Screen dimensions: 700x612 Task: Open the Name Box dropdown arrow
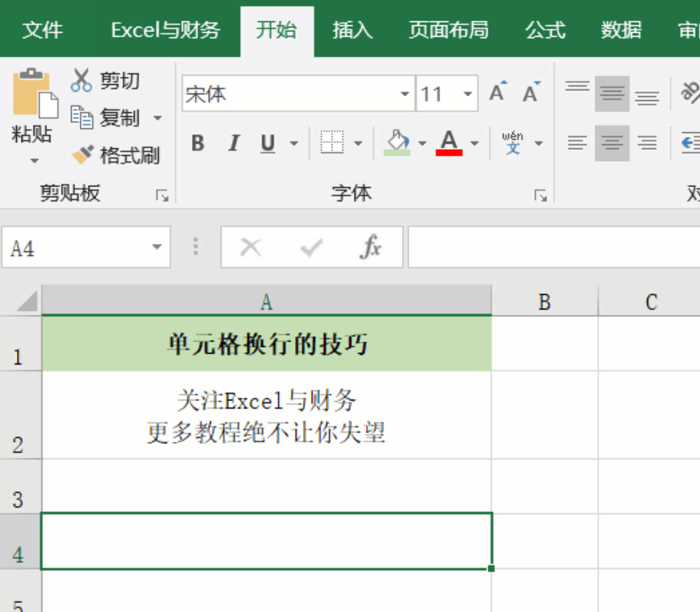pos(156,247)
